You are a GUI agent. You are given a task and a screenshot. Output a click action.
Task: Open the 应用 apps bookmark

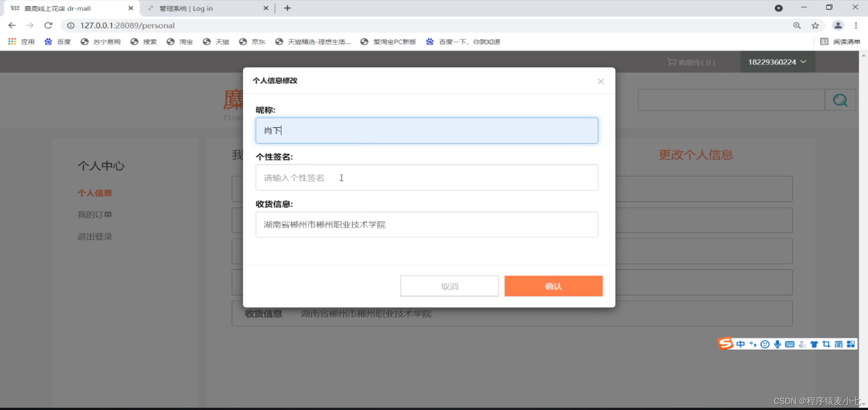pos(21,42)
